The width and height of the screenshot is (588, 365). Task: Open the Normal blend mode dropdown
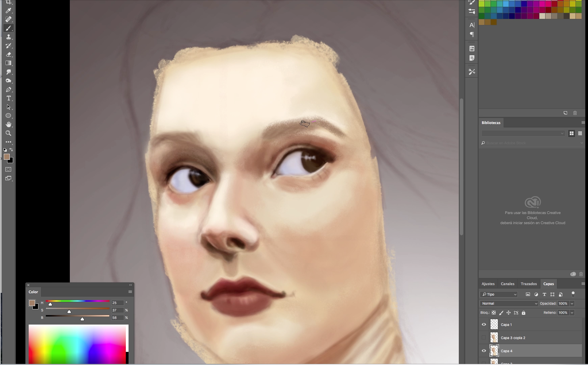click(x=509, y=303)
